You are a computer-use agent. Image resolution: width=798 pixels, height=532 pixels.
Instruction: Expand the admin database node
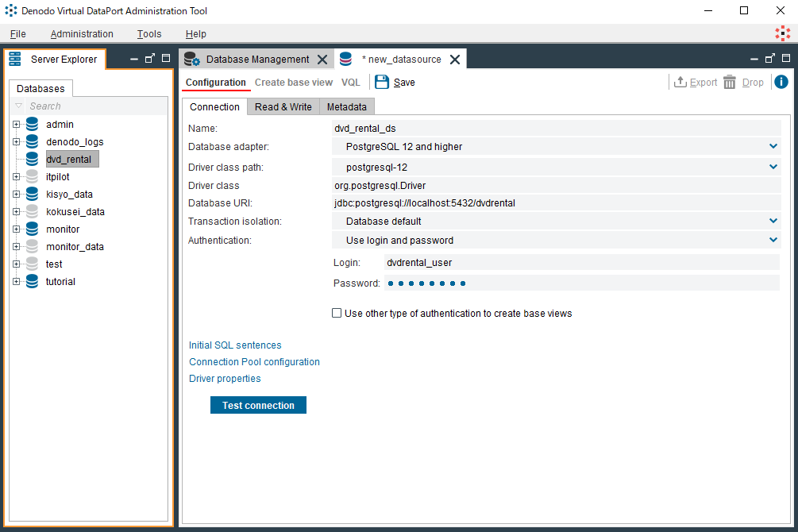[x=17, y=124]
